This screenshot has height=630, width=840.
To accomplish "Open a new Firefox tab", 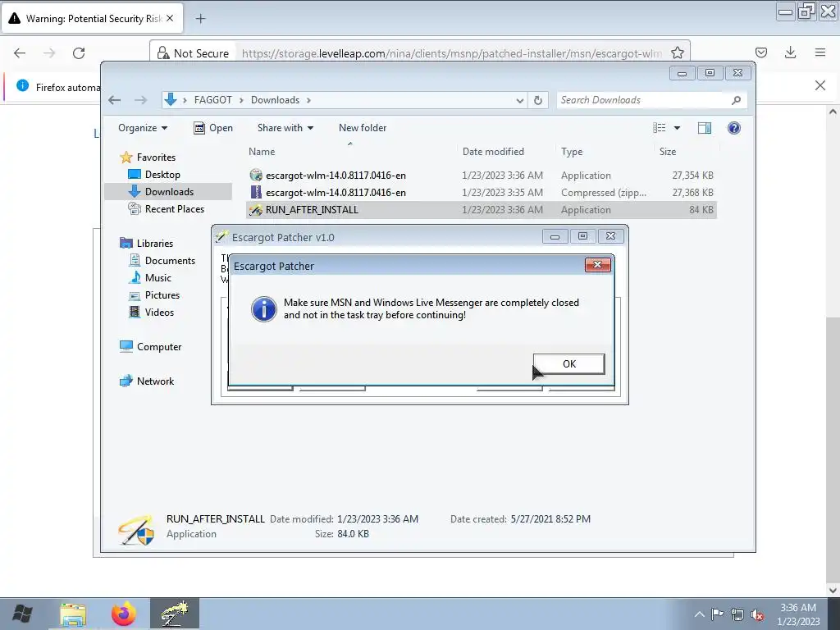I will point(200,19).
